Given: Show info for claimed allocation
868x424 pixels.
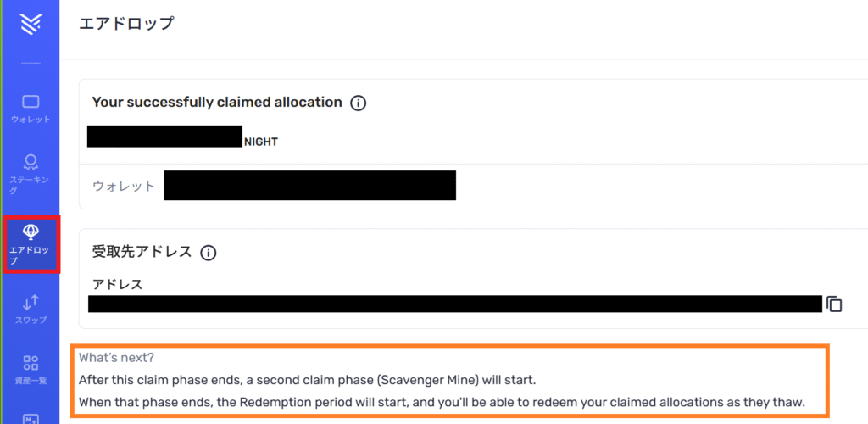Looking at the screenshot, I should click(x=359, y=103).
